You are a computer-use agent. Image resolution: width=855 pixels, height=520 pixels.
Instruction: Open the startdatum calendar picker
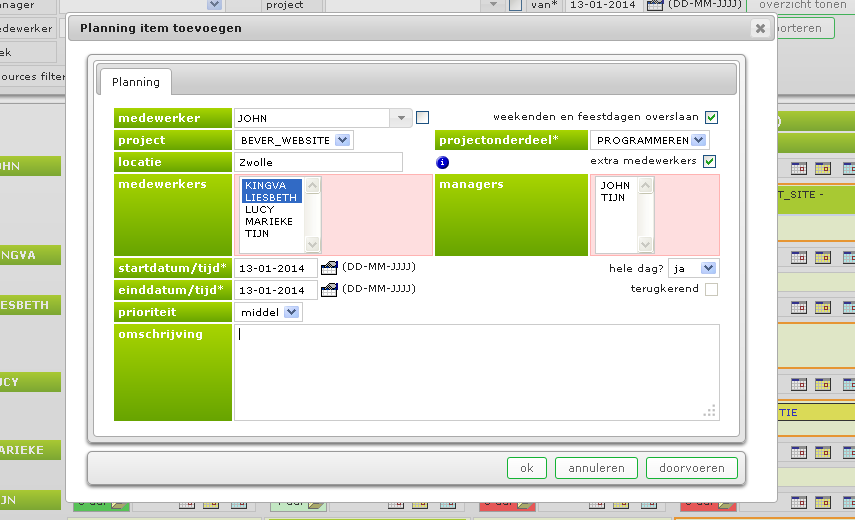coord(329,268)
